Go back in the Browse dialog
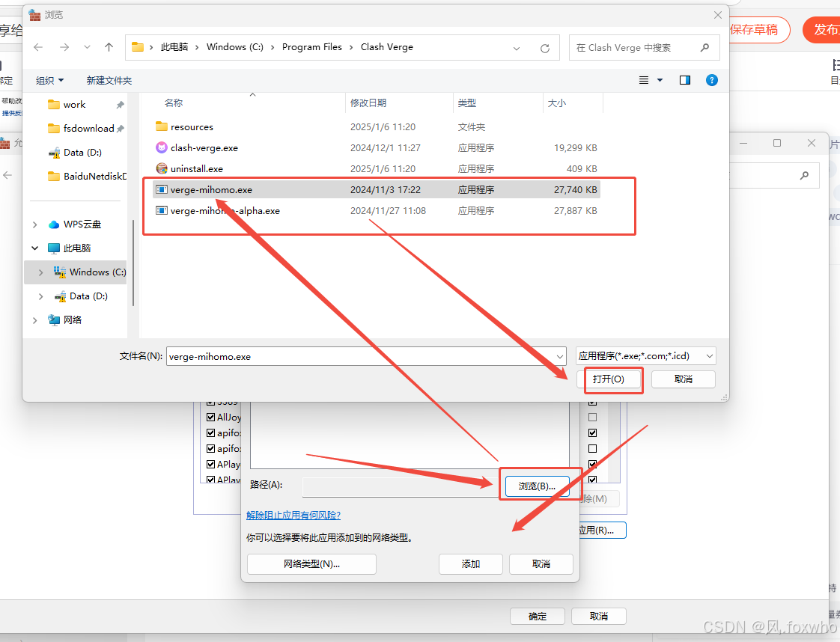Viewport: 840px width, 642px height. (38, 47)
